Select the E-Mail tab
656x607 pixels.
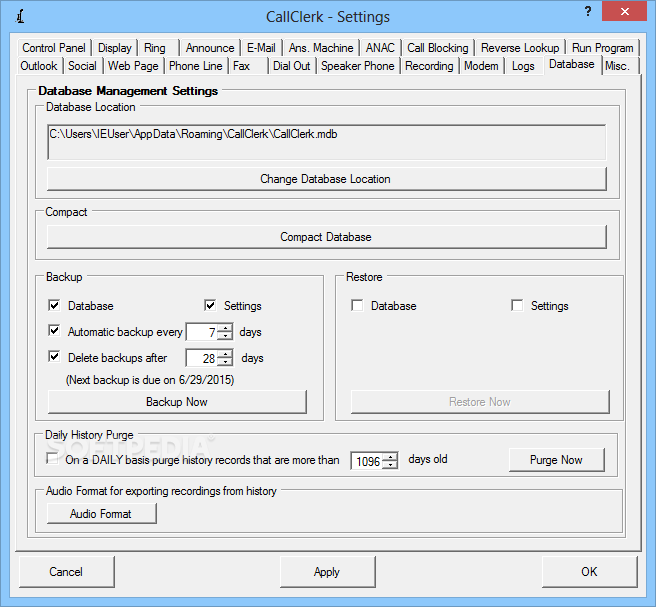pos(261,48)
